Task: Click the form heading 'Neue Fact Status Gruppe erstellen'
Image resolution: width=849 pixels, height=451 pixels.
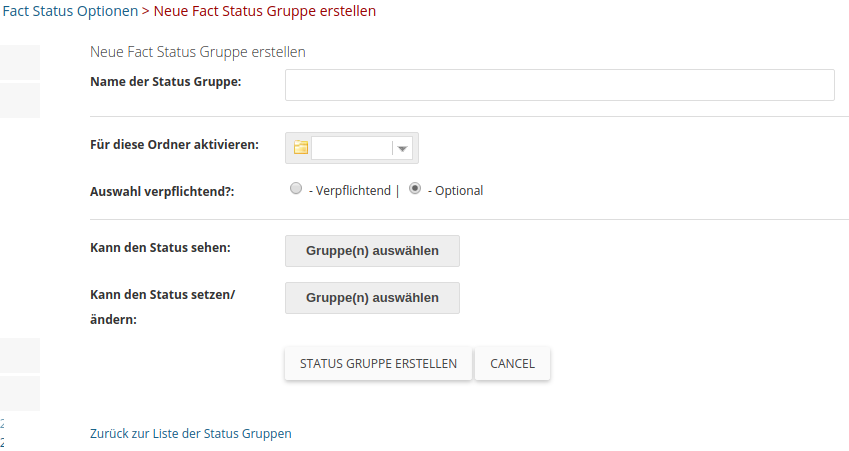Action: click(198, 51)
